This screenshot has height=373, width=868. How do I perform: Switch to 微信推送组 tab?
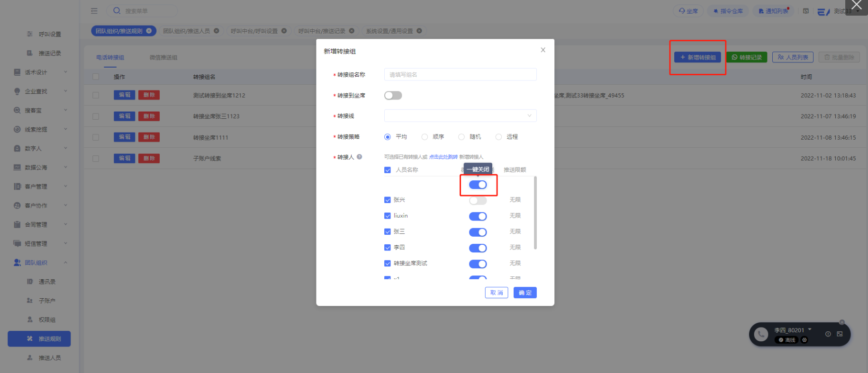tap(163, 58)
